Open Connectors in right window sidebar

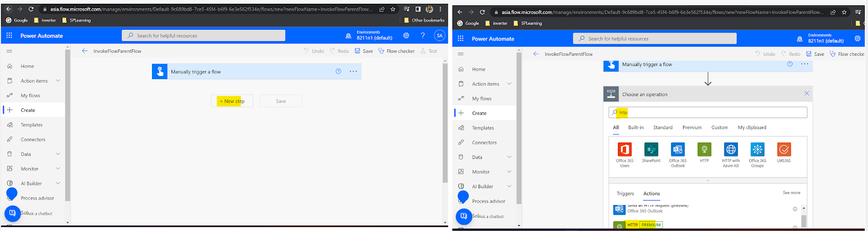pyautogui.click(x=484, y=143)
